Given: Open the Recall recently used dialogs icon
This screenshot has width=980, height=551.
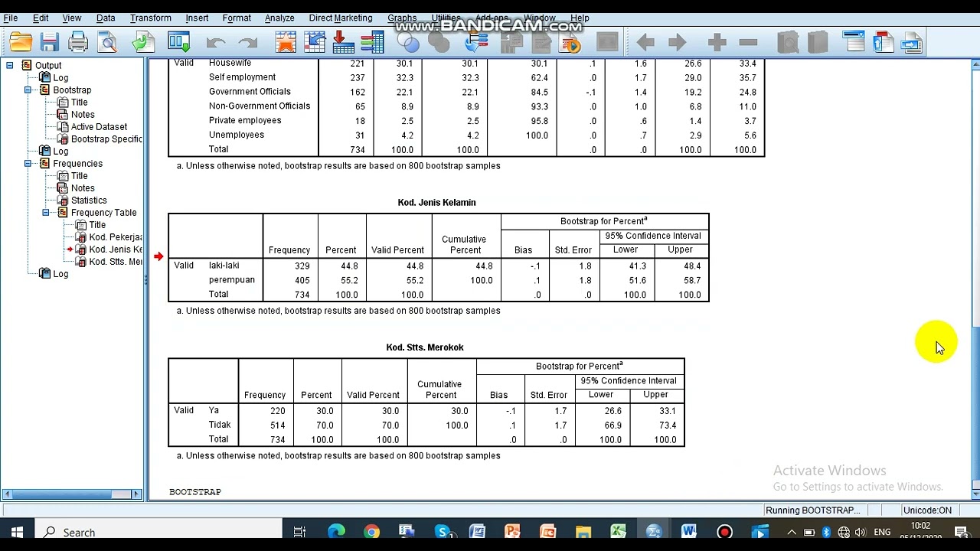Looking at the screenshot, I should [x=178, y=42].
